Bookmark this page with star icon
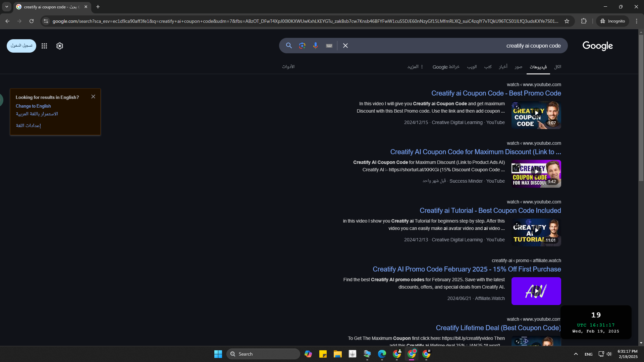The width and height of the screenshot is (644, 362). (x=567, y=21)
